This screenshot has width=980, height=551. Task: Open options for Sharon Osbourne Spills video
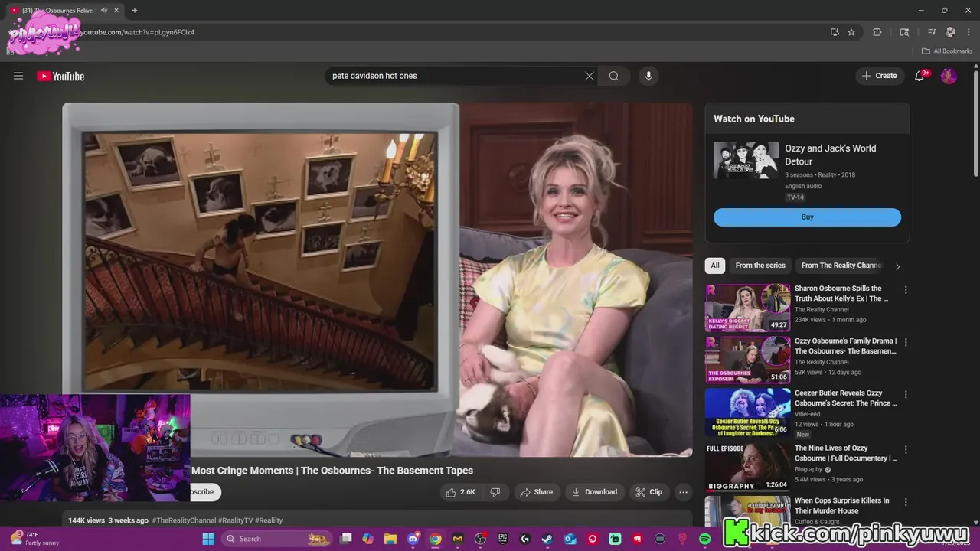coord(906,290)
